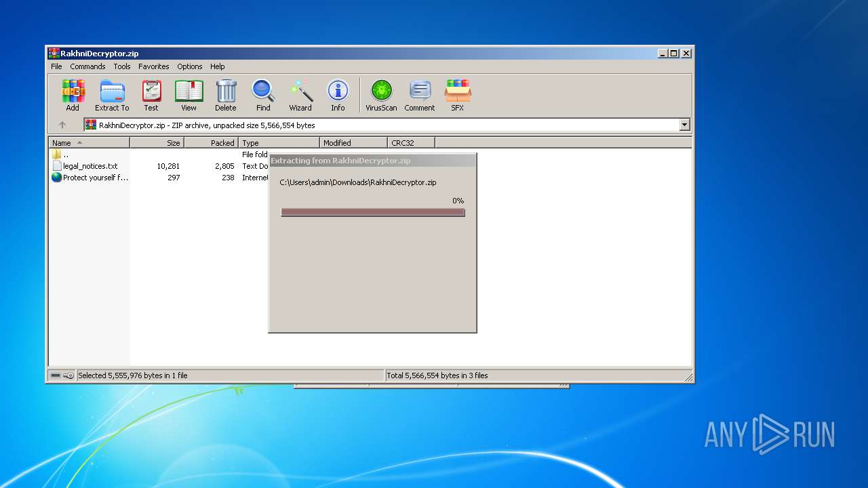The width and height of the screenshot is (868, 488).
Task: Expand the archive path dropdown arrow
Action: tap(684, 125)
